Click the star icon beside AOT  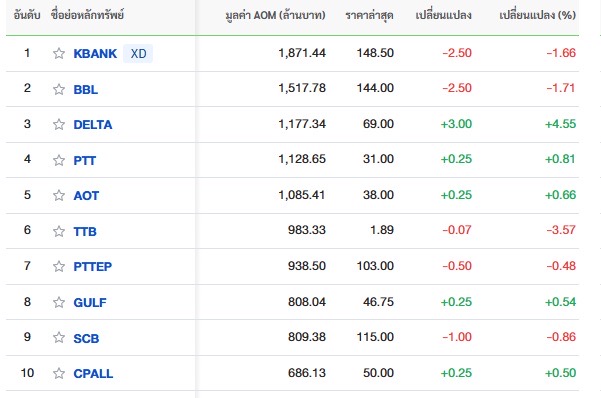(x=59, y=195)
